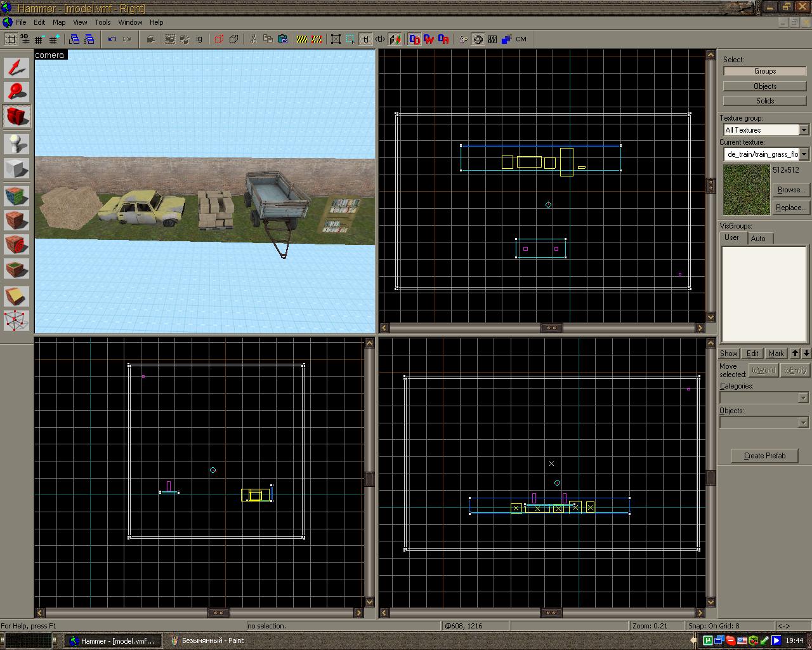Viewport: 812px width, 650px height.
Task: Expand the Categories combo box
Action: pyautogui.click(x=802, y=398)
